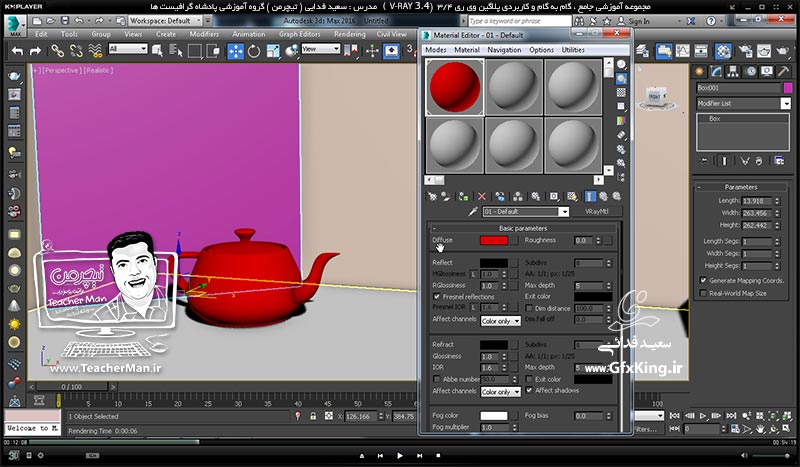The image size is (800, 467).
Task: Open Select by Name list icon
Action: [x=176, y=51]
